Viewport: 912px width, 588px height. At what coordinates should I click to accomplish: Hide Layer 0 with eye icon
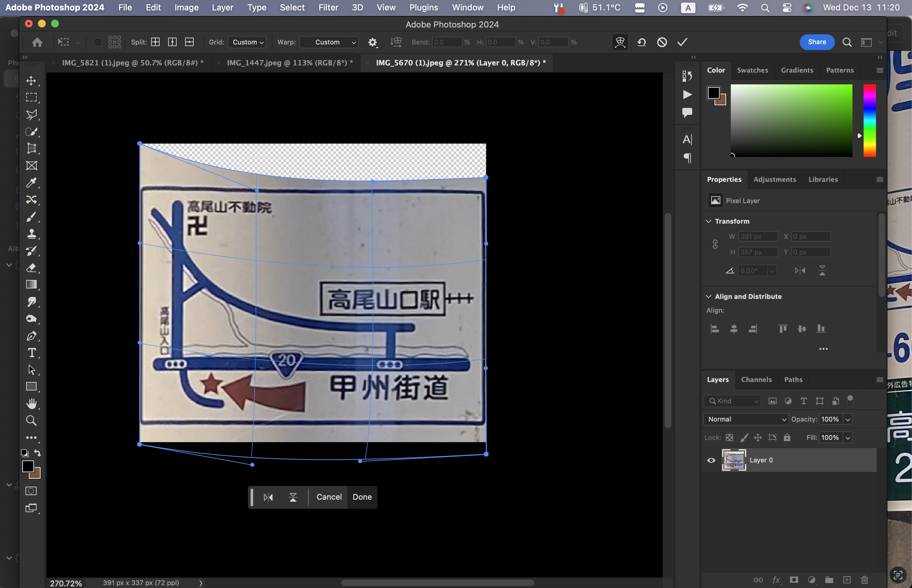click(x=711, y=460)
